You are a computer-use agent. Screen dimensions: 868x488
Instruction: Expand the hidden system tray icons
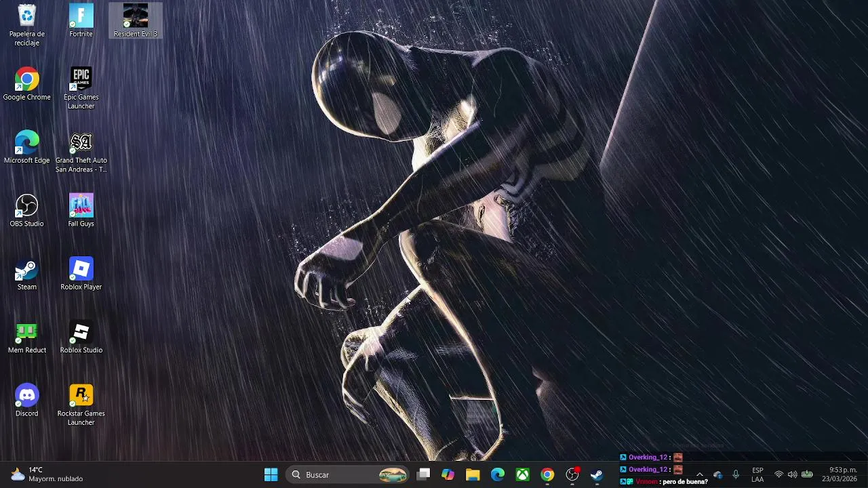[700, 474]
